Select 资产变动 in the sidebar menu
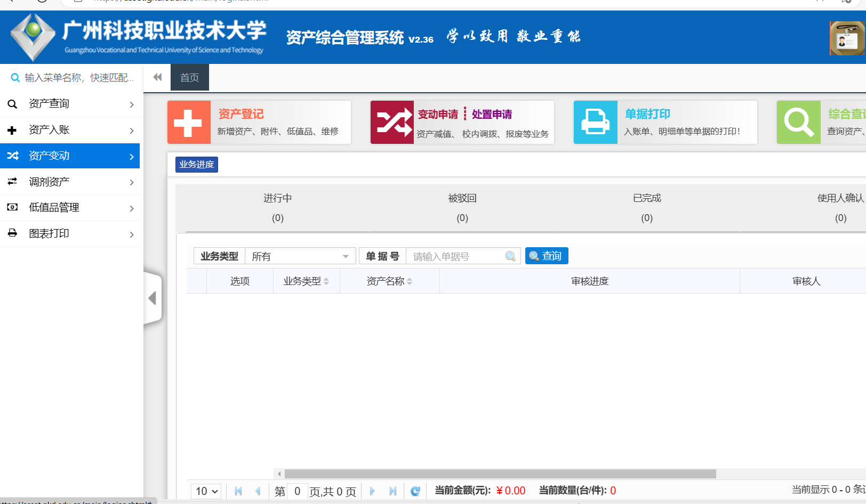The height and width of the screenshot is (504, 866). [x=70, y=156]
